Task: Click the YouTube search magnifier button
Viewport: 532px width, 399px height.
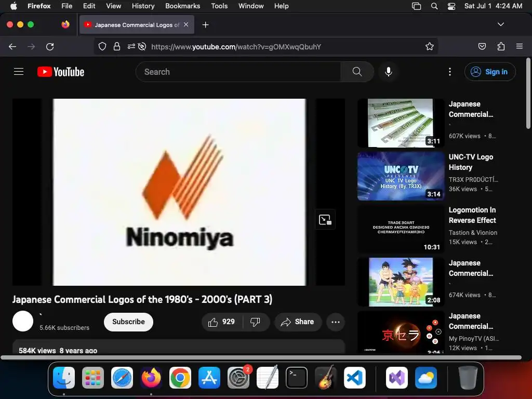Action: 357,72
